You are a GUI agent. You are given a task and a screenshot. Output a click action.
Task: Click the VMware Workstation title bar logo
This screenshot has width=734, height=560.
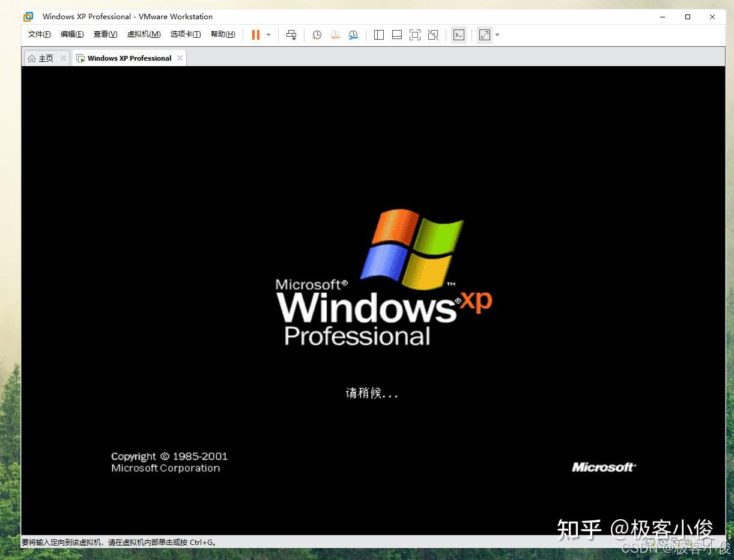click(x=28, y=16)
